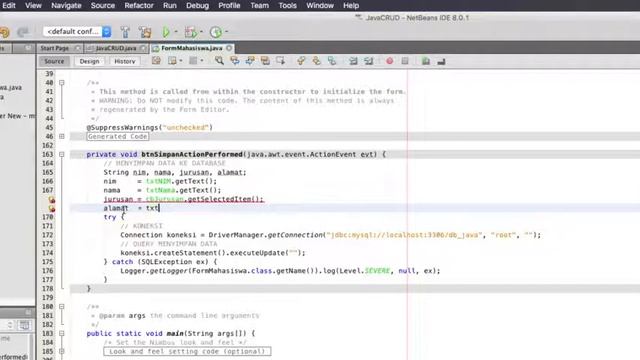Close the FormMahasiswa.java tab
640x360 pixels.
click(x=229, y=48)
